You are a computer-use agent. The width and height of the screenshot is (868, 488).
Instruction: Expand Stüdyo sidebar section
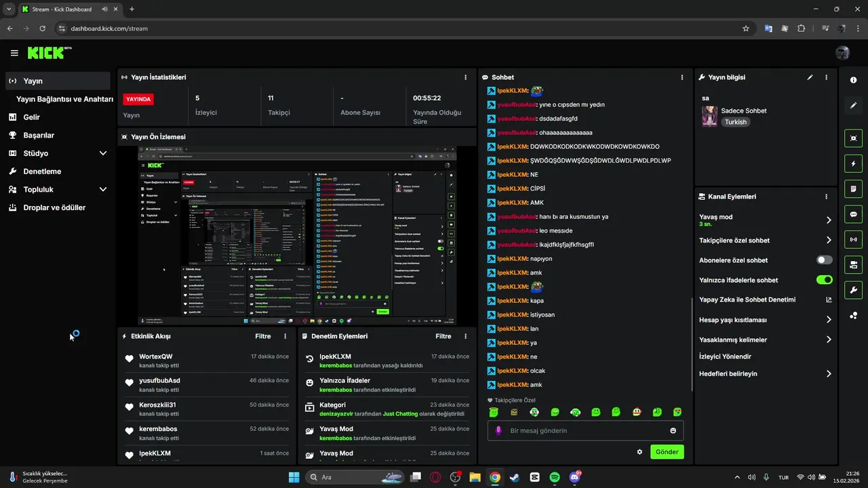click(103, 153)
